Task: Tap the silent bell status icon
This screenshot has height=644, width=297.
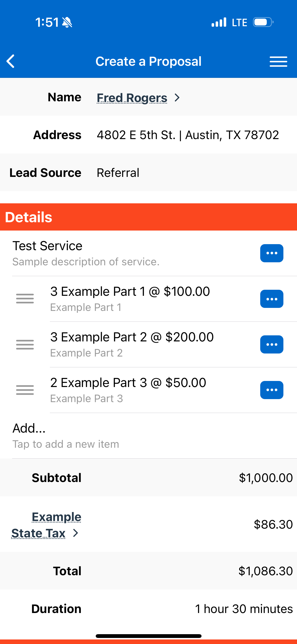Action: [67, 22]
